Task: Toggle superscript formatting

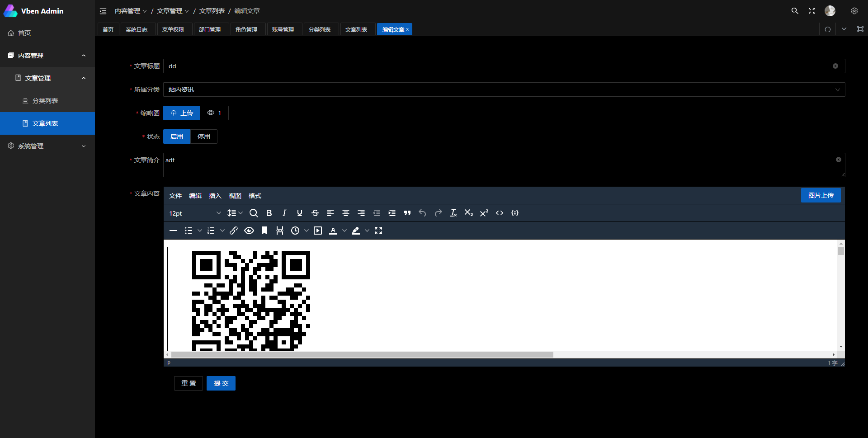Action: (484, 213)
